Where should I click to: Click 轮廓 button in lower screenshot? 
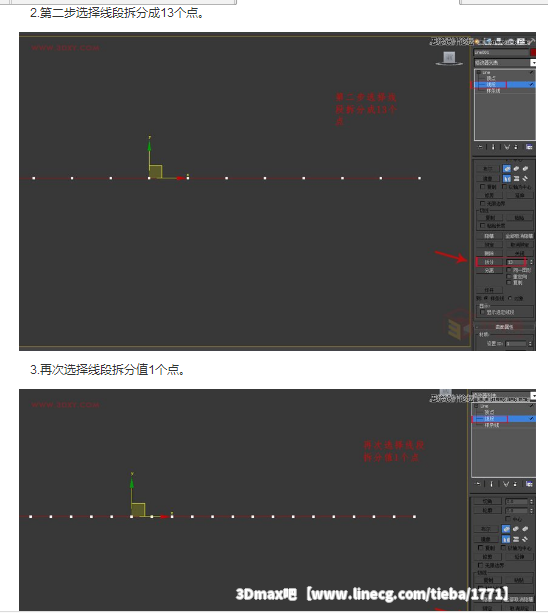tap(487, 510)
